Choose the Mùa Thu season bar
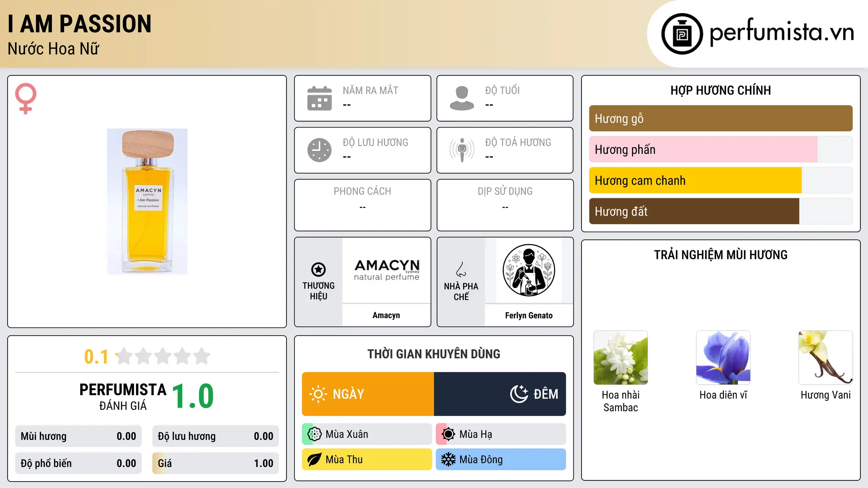868x488 pixels. [367, 460]
